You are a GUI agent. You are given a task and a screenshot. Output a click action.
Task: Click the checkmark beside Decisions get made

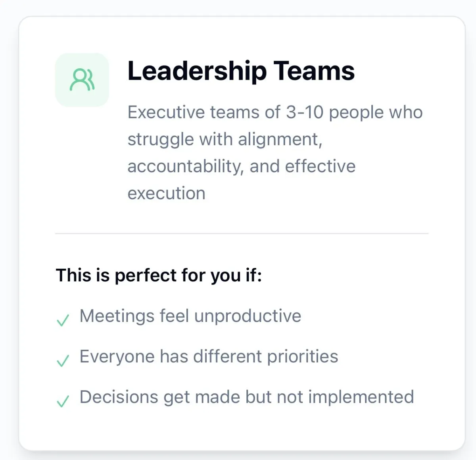(x=63, y=401)
